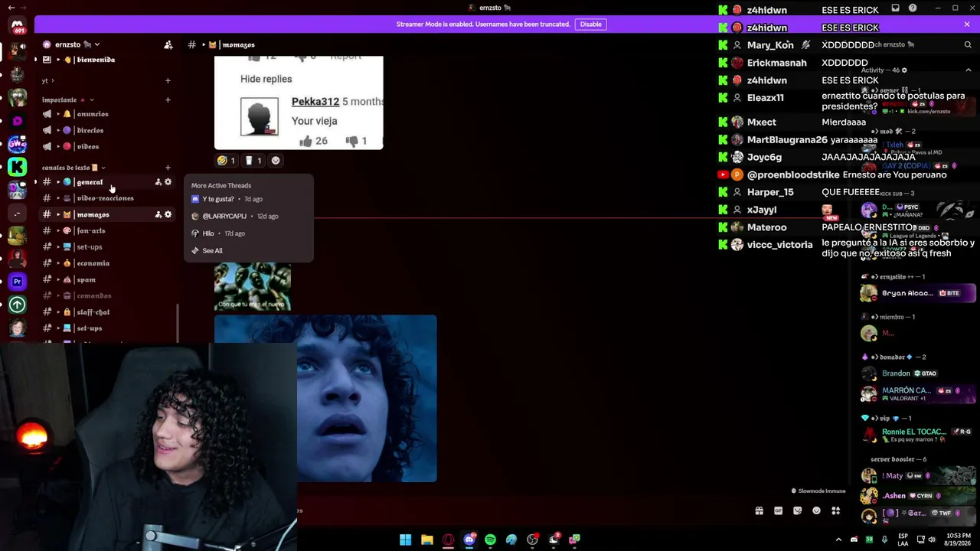Collapse the canales de texto category
Viewport: 980px width, 551px height.
pos(73,168)
